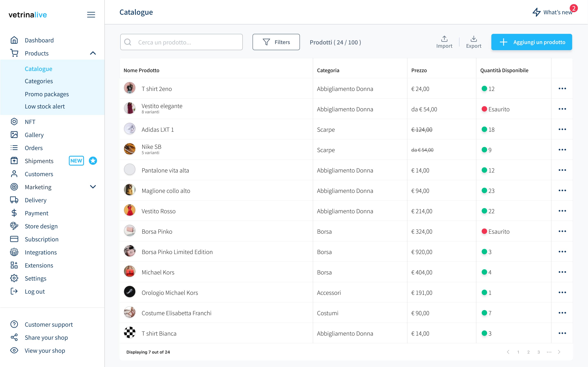The height and width of the screenshot is (367, 588).
Task: Click the Cerca un prodotto search field
Action: coord(181,42)
